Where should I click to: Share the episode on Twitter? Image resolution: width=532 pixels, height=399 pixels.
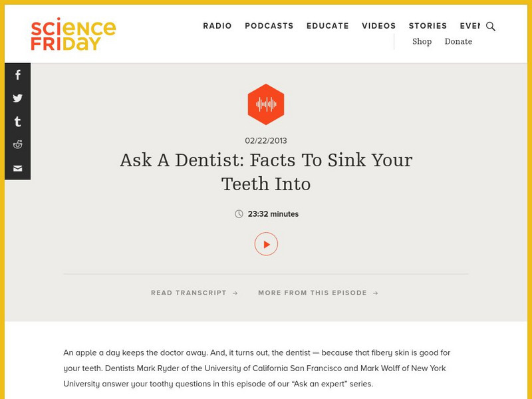17,98
